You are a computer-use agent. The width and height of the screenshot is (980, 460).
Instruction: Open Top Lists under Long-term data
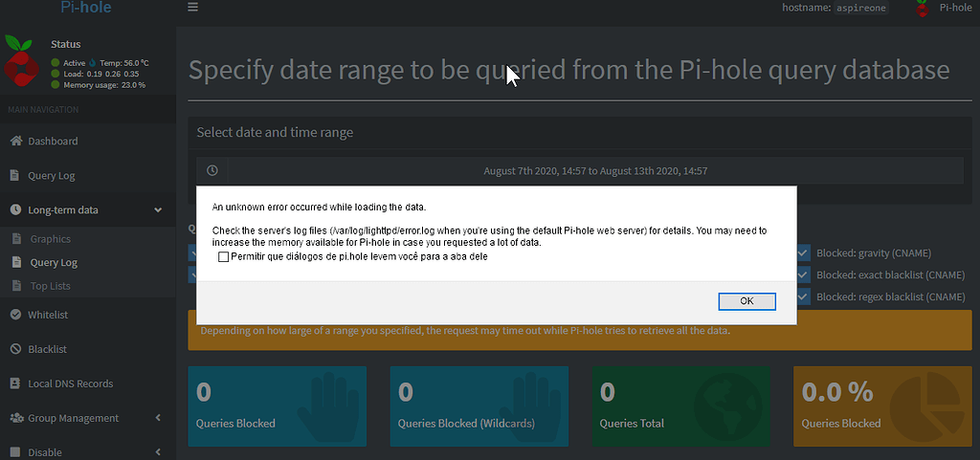pyautogui.click(x=50, y=286)
